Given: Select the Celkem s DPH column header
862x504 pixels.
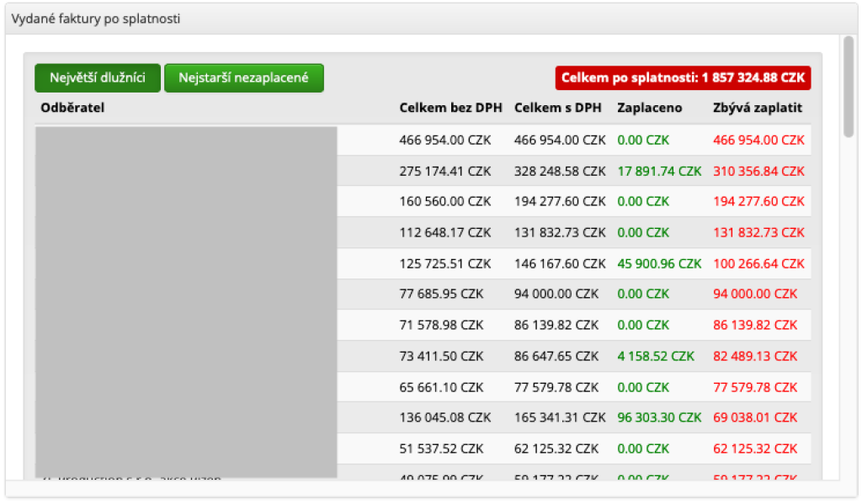Looking at the screenshot, I should tap(558, 108).
